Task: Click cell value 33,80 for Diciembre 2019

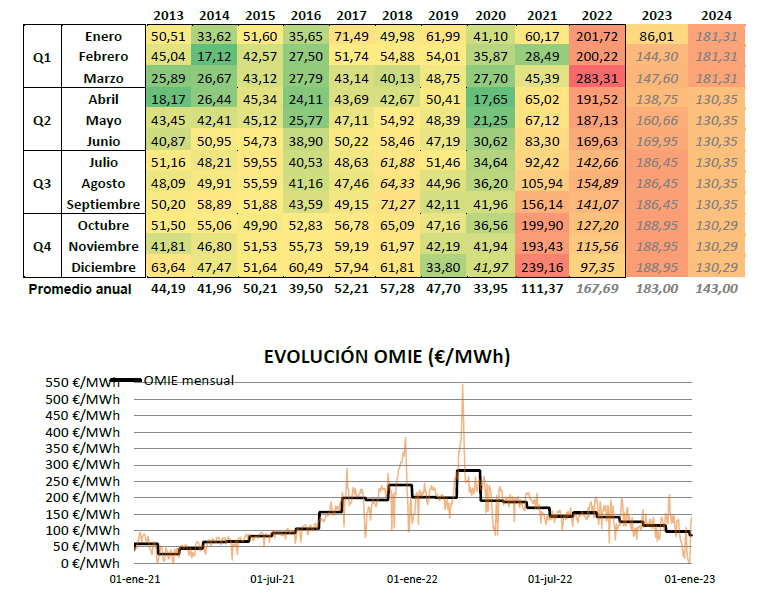Action: tap(443, 267)
